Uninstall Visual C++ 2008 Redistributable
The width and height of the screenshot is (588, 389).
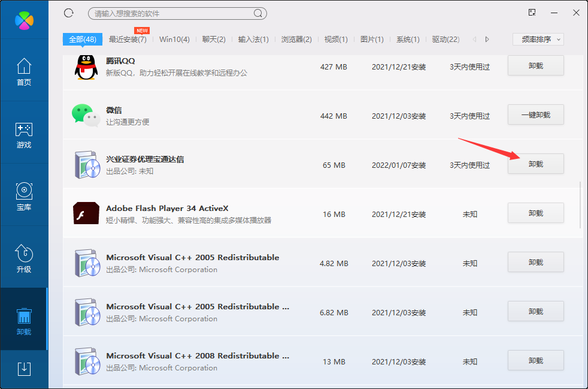[x=536, y=361]
